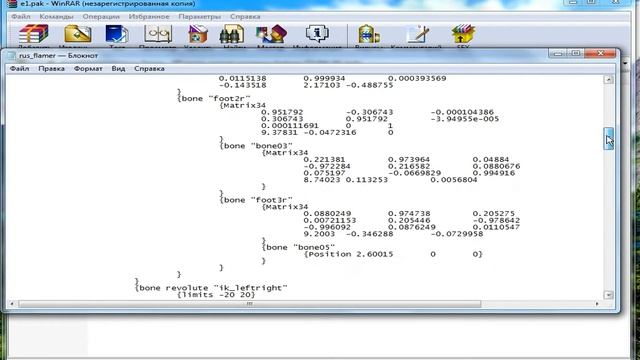Image resolution: width=640 pixels, height=360 pixels.
Task: Click the value -3.94955e-005
Action: pos(464,119)
